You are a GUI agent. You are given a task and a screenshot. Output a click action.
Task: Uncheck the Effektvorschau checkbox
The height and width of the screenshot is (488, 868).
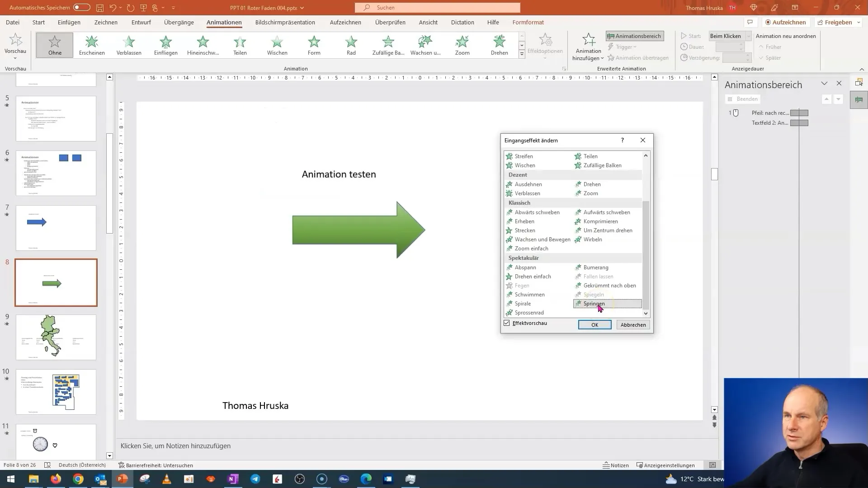click(x=507, y=323)
